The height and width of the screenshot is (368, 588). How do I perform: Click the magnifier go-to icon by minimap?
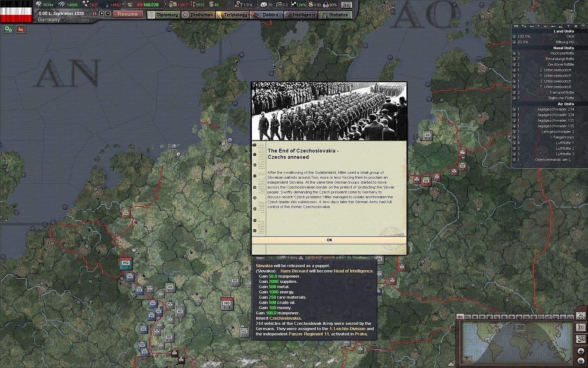[x=581, y=339]
